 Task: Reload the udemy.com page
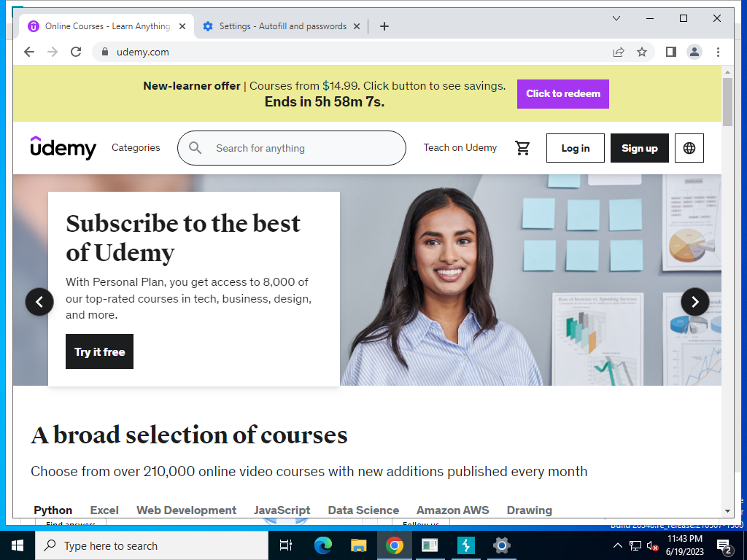tap(76, 52)
